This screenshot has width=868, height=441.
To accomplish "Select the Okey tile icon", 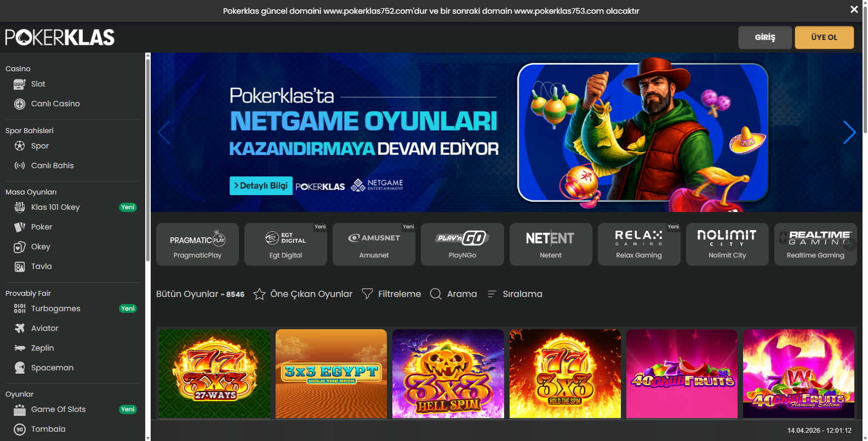I will 20,247.
